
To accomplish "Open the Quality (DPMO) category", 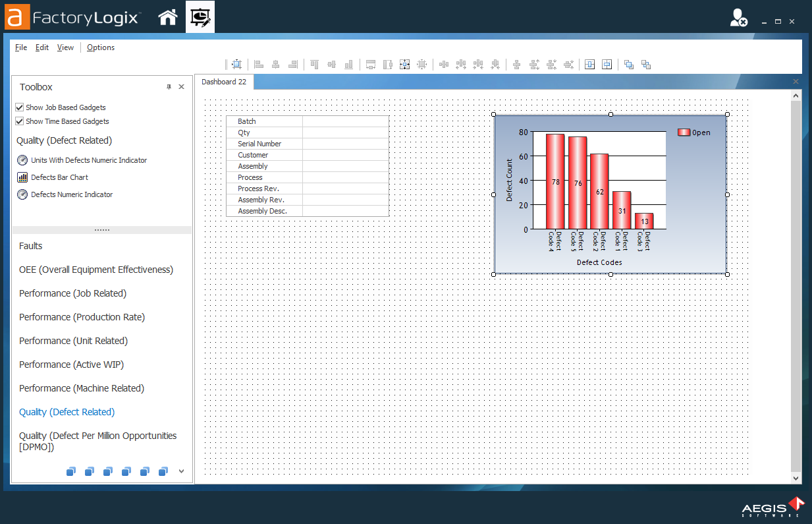I will 97,441.
